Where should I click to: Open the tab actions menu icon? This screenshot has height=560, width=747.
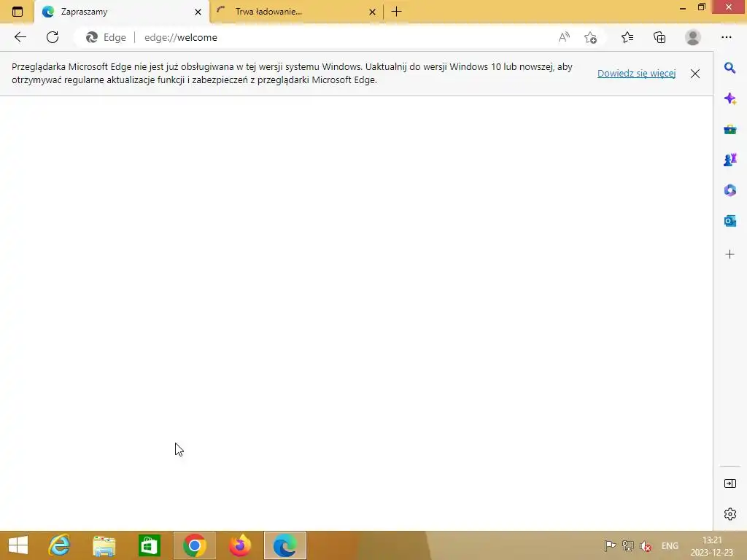[18, 12]
